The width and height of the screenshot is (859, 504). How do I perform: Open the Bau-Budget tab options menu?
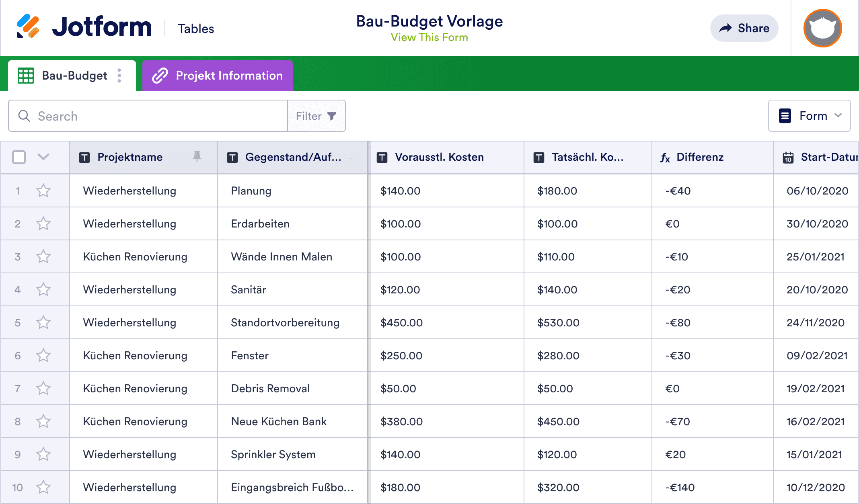pyautogui.click(x=119, y=75)
